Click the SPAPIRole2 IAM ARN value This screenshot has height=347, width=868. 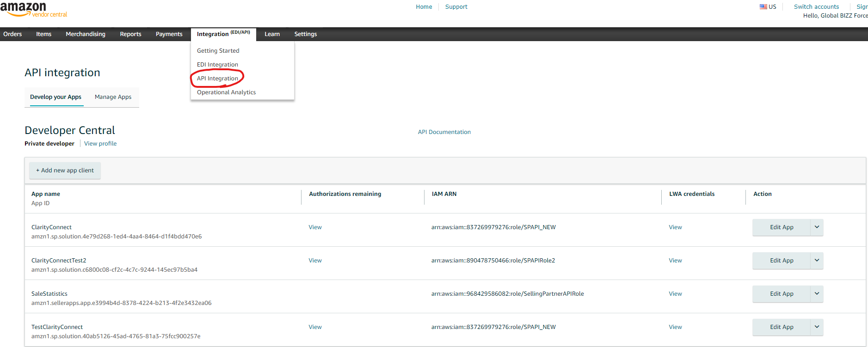pyautogui.click(x=493, y=261)
